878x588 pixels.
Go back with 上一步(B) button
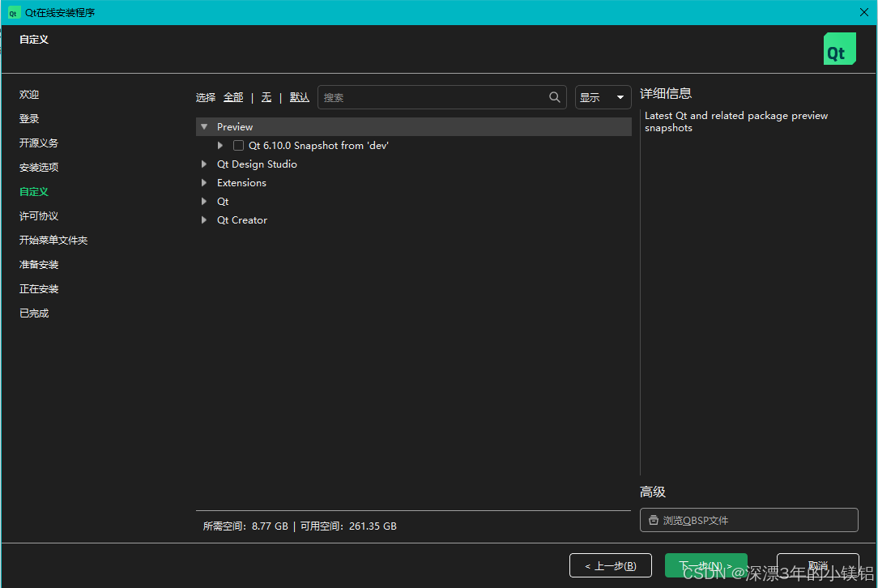click(x=611, y=565)
